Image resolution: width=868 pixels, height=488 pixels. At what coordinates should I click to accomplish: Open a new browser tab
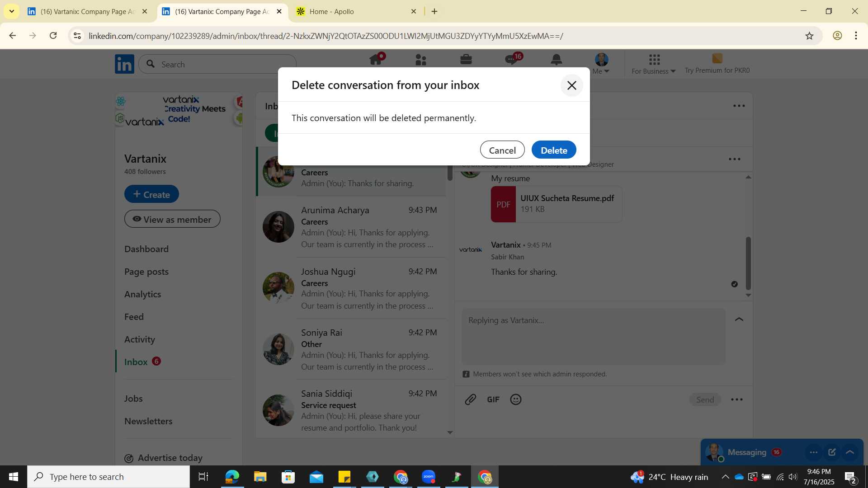point(434,11)
